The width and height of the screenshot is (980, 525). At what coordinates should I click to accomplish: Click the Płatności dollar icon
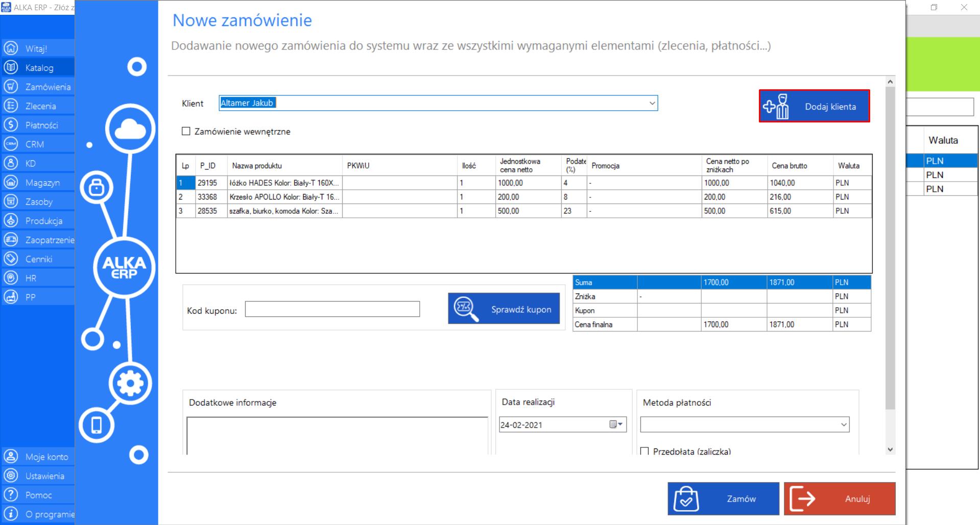tap(11, 125)
